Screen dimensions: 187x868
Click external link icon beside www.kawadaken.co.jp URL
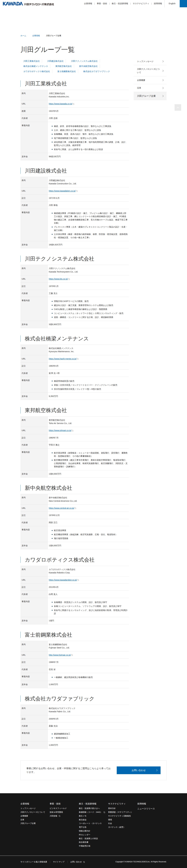pos(77,191)
